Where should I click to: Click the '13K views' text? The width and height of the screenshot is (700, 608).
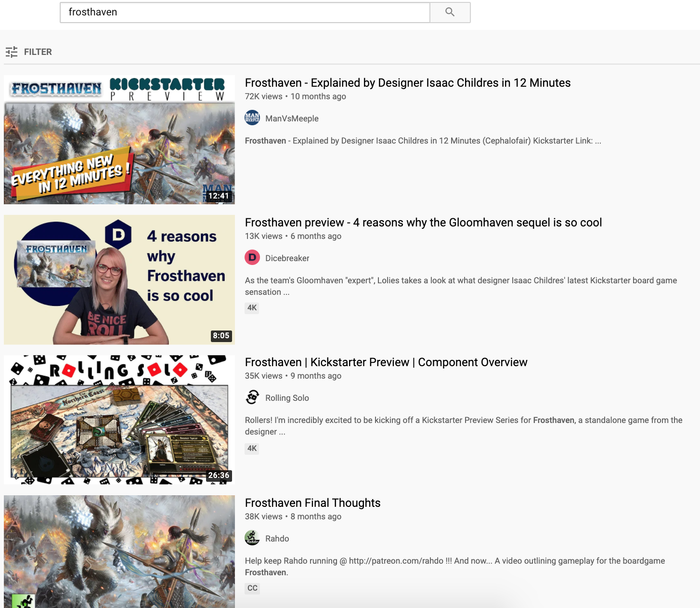coord(263,236)
